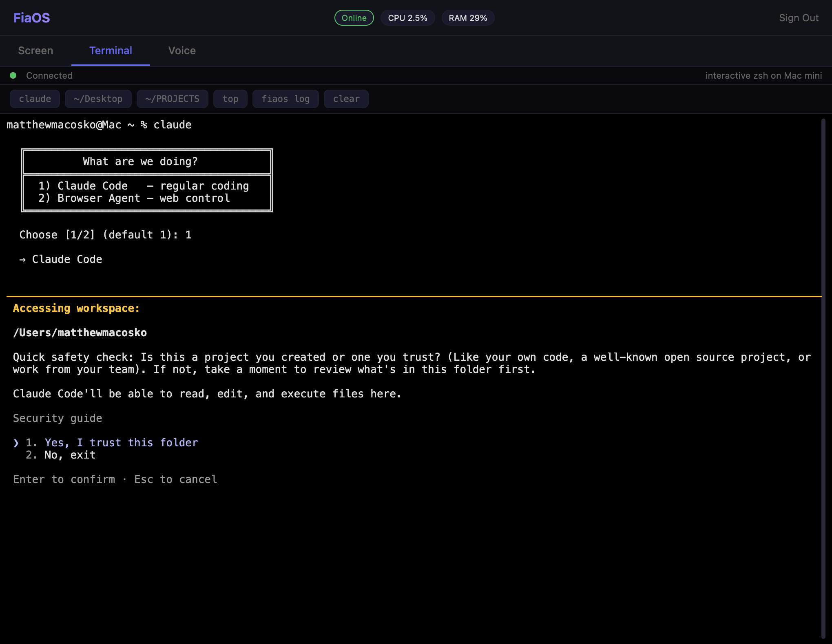Open the Voice tab
The image size is (832, 644).
tap(182, 51)
